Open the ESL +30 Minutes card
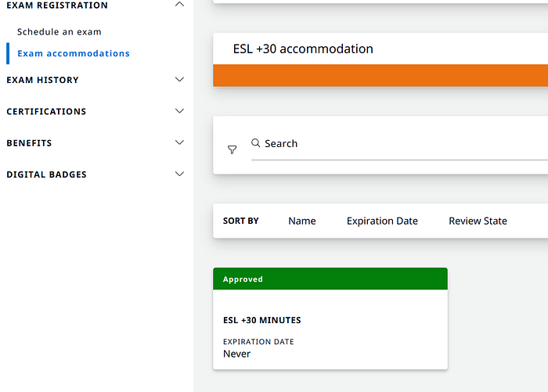 [x=330, y=329]
